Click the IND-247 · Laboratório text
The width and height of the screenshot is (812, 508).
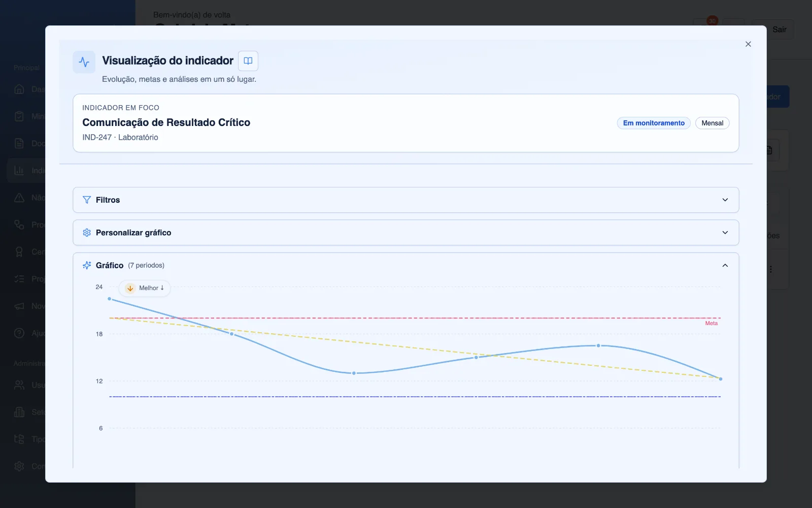tap(120, 137)
